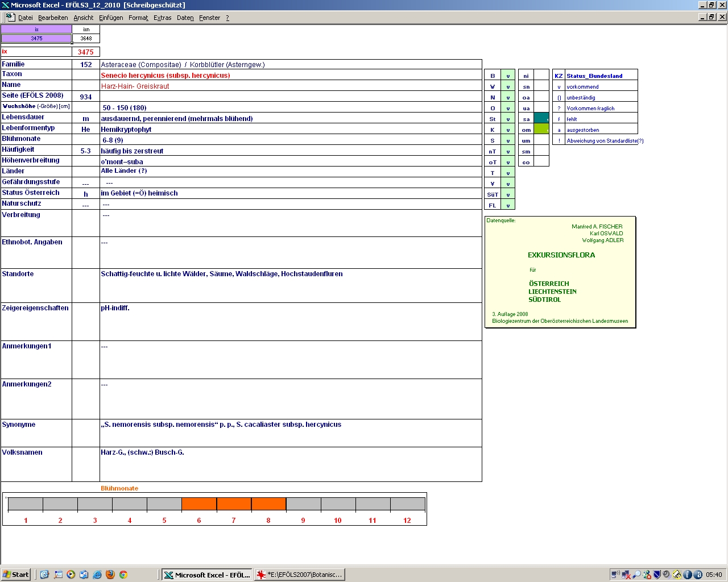The width and height of the screenshot is (728, 582).
Task: Click the blue 'i' info tray icon
Action: point(688,575)
